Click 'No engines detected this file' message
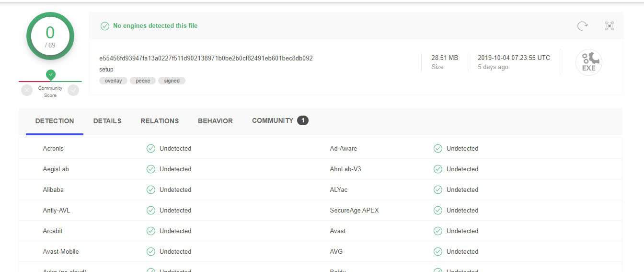This screenshot has width=644, height=272. tap(155, 26)
